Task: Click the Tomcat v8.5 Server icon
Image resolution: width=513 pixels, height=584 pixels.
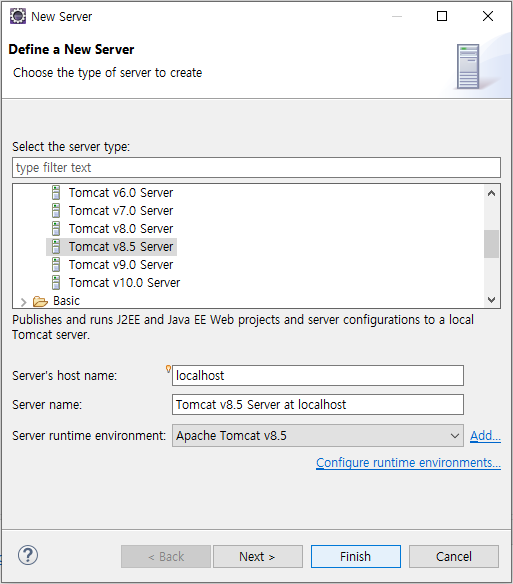Action: tap(56, 247)
